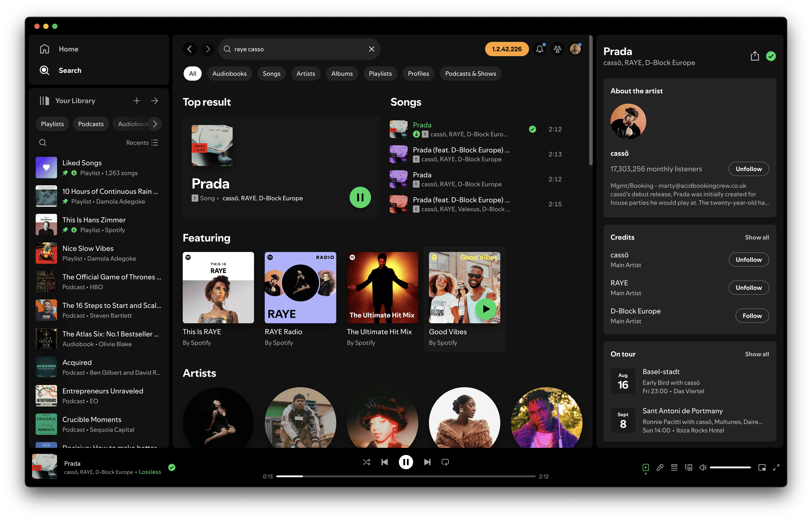Viewport: 812px width, 520px height.
Task: Open the Recents sort dropdown in the library
Action: pos(142,143)
